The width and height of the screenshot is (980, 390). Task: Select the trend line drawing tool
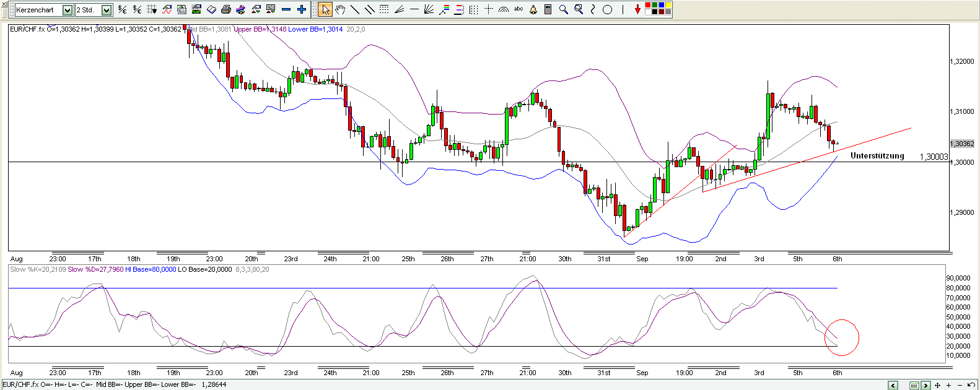(x=355, y=9)
